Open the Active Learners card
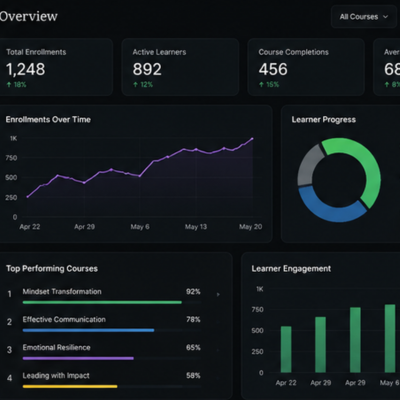Viewport: 400px width, 400px height. click(x=180, y=67)
